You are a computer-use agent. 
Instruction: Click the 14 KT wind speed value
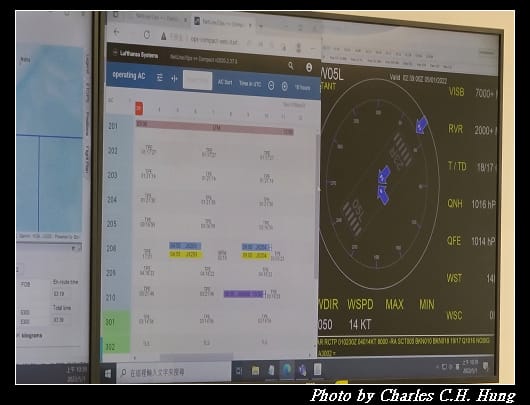point(360,325)
